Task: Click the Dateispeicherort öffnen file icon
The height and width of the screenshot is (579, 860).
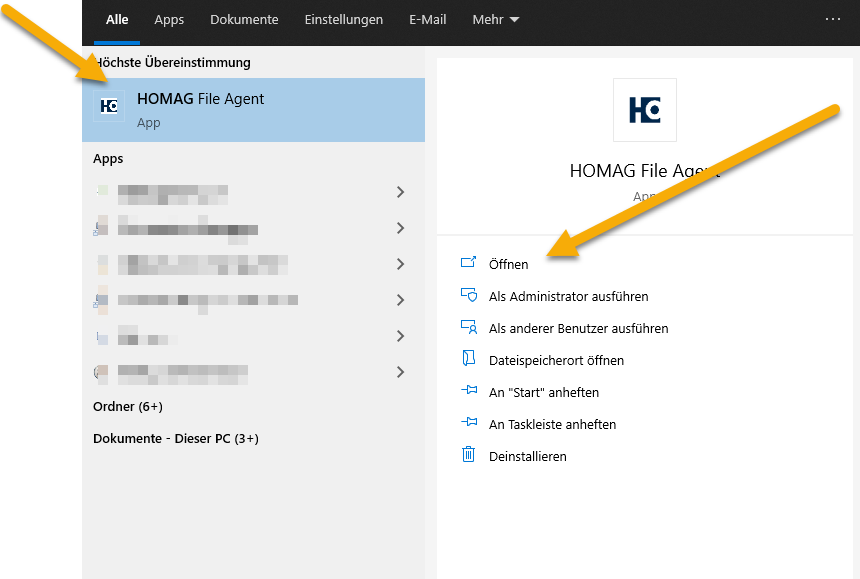Action: click(x=468, y=359)
